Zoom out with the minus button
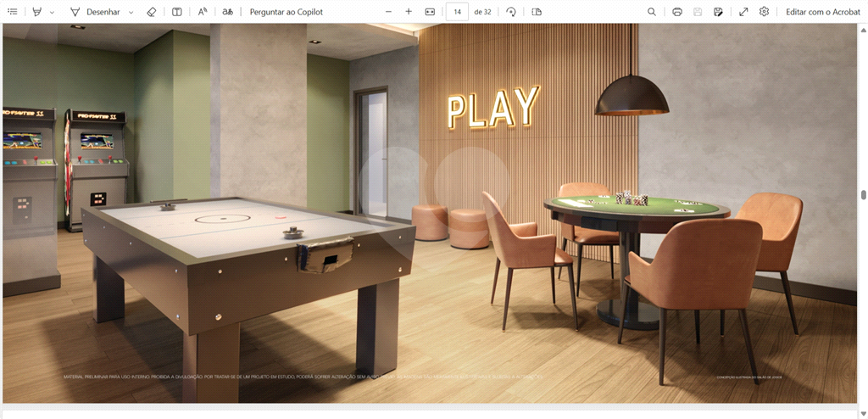This screenshot has width=868, height=419. [388, 12]
